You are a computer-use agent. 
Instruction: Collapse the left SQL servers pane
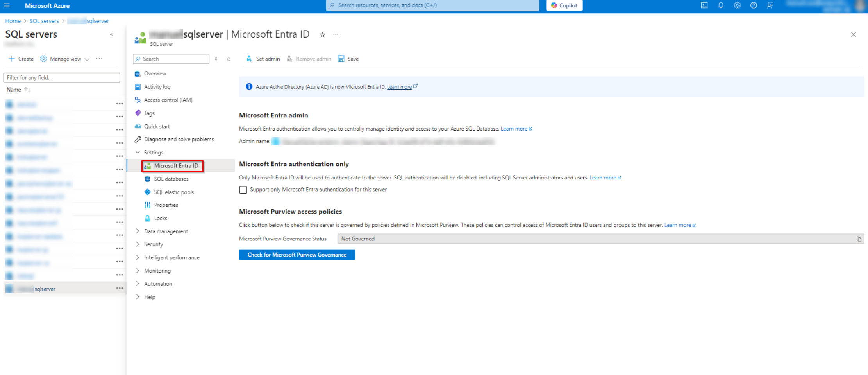click(x=111, y=34)
